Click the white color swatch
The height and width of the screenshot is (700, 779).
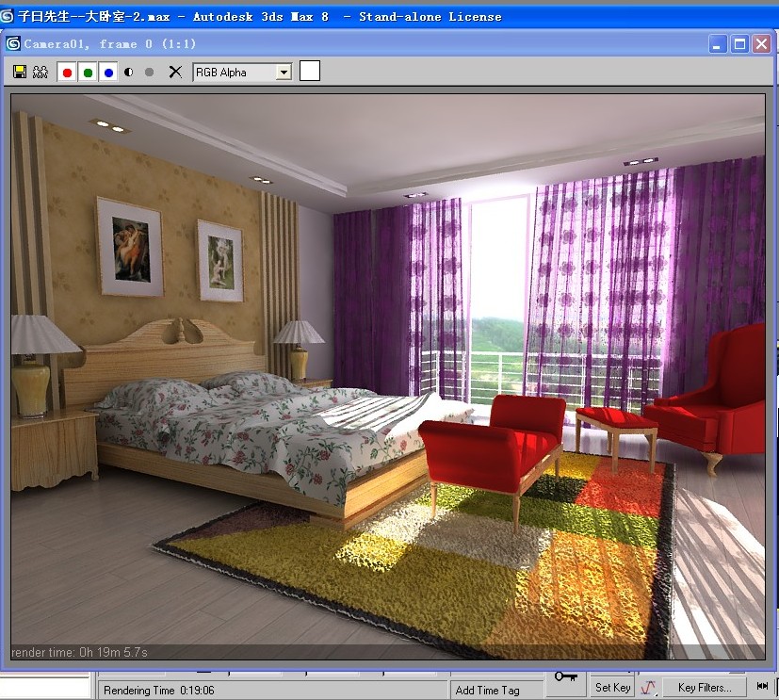(310, 71)
